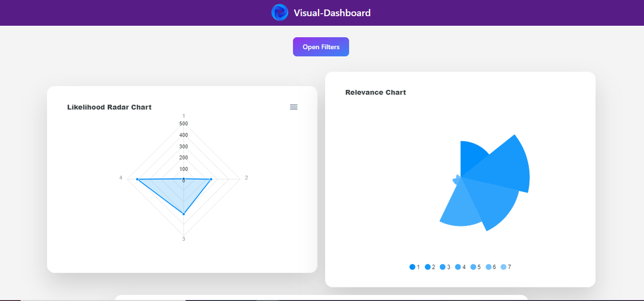
Task: Click the 200 radar scale label
Action: pyautogui.click(x=184, y=158)
